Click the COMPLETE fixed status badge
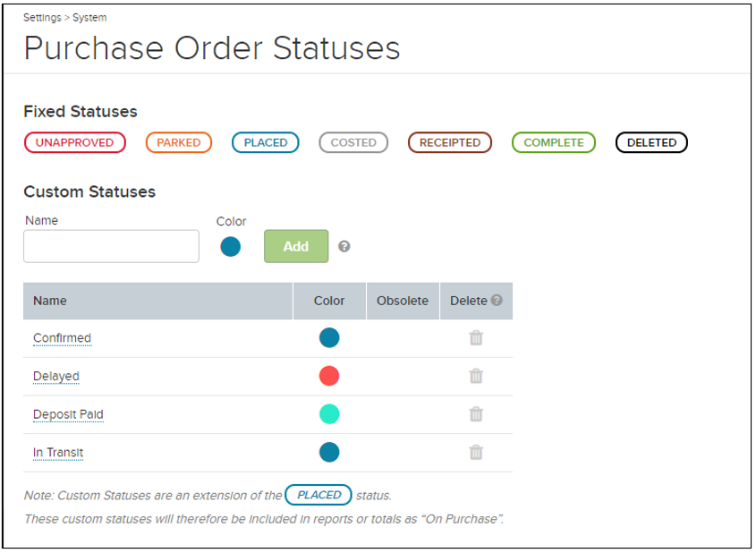756x553 pixels. click(553, 142)
